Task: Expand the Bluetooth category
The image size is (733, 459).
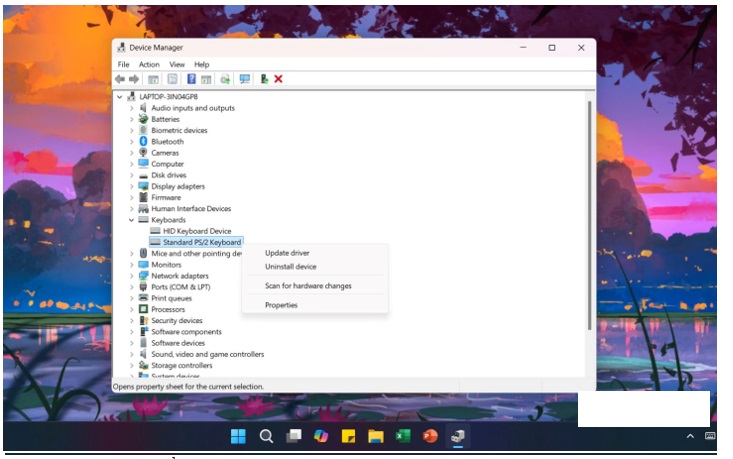Action: click(131, 142)
